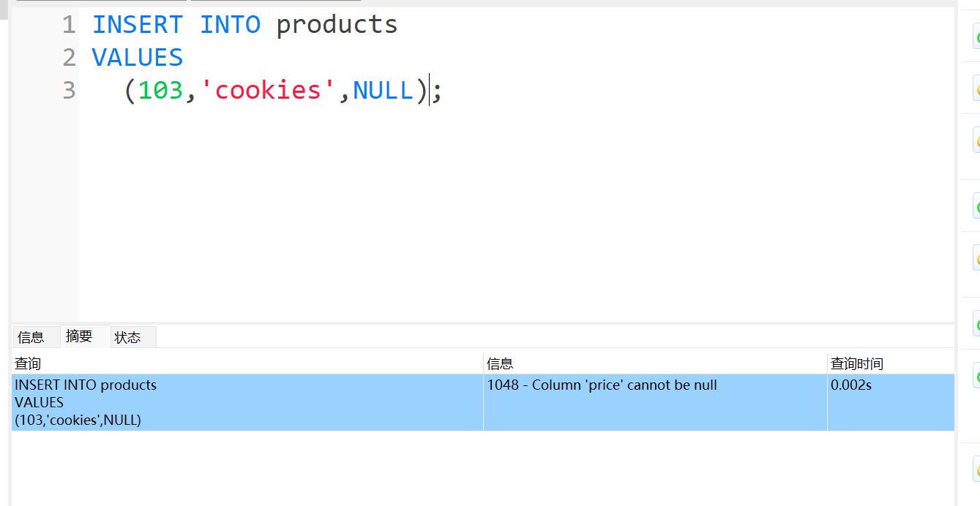Click the 'cookies' string literal
This screenshot has width=980, height=506.
click(269, 91)
